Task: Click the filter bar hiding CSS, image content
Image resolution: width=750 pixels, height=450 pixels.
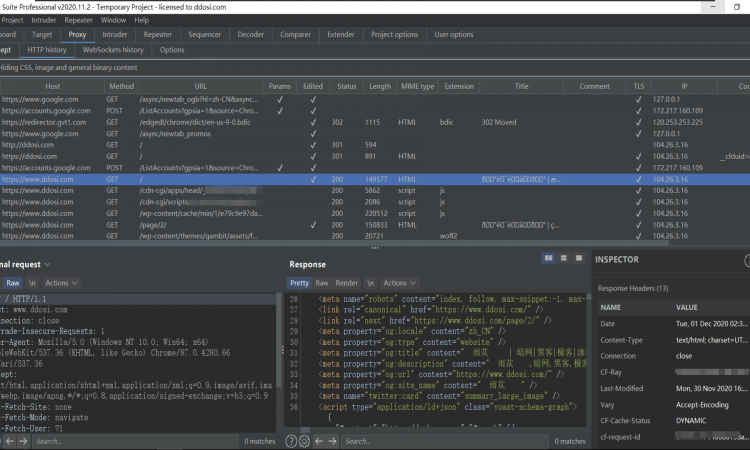Action: pyautogui.click(x=375, y=67)
